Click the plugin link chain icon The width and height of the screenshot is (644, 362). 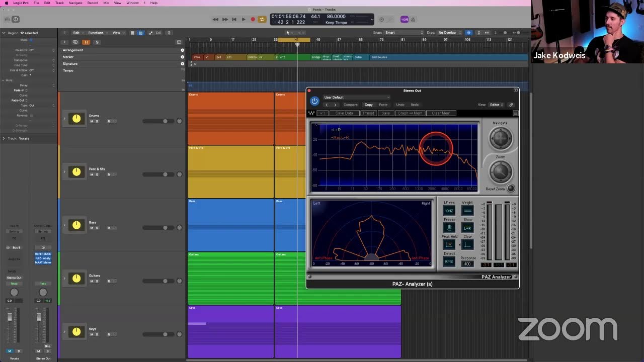(x=511, y=105)
